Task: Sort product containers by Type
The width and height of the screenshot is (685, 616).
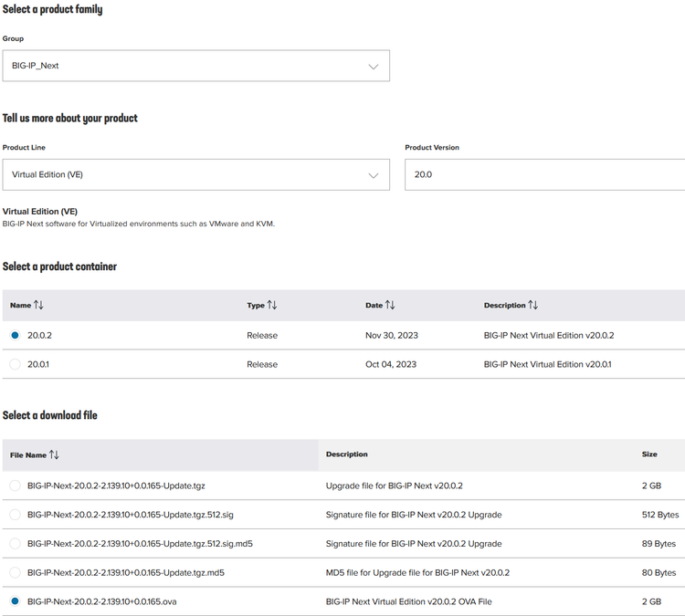Action: (x=271, y=305)
